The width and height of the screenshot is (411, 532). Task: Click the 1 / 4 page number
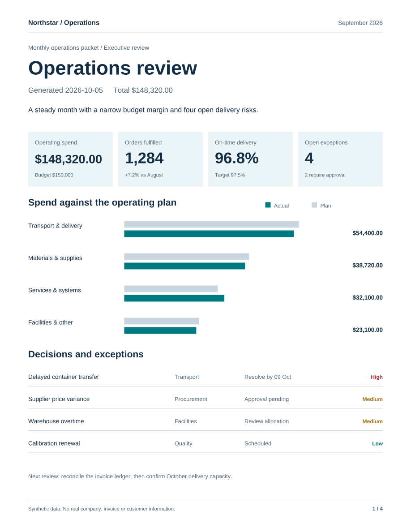point(377,509)
